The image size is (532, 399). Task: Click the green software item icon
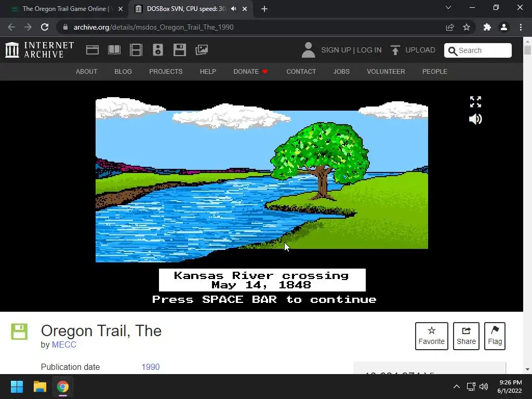[x=19, y=331]
